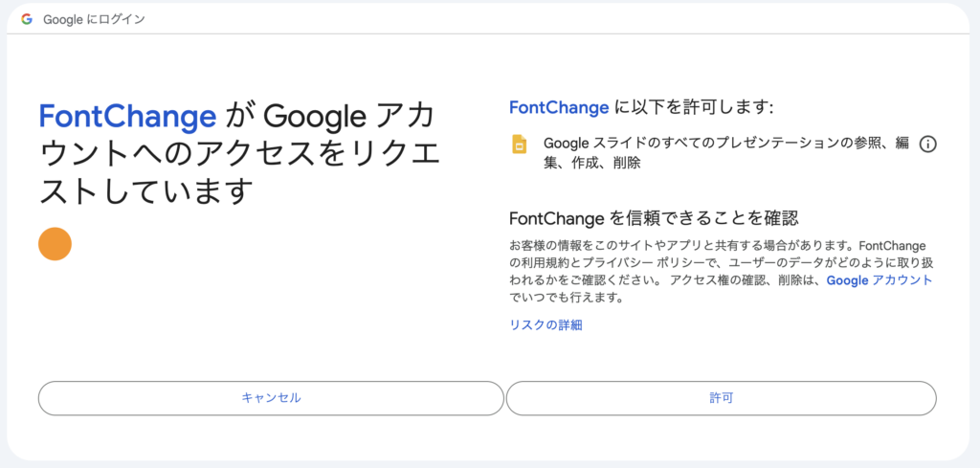The width and height of the screenshot is (980, 468).
Task: Open the info icon beside Slides permission
Action: (x=928, y=145)
